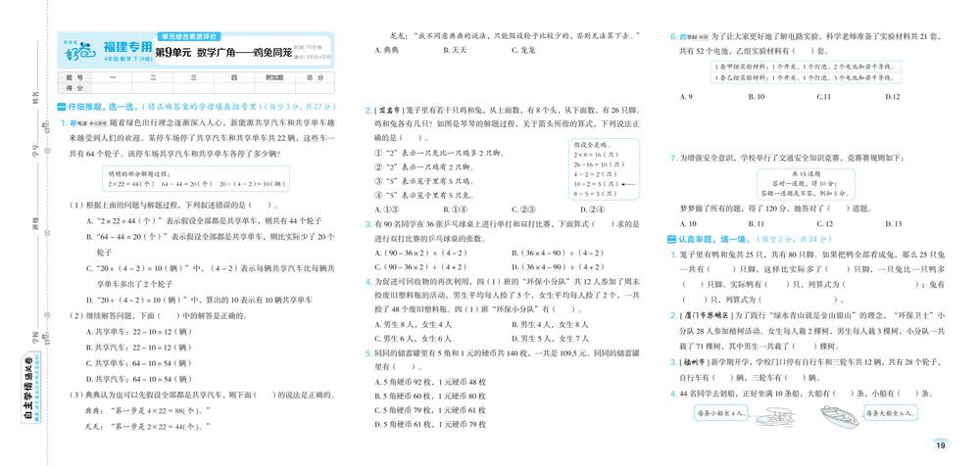Click the 福建专用 header label
The width and height of the screenshot is (980, 466).
[126, 47]
